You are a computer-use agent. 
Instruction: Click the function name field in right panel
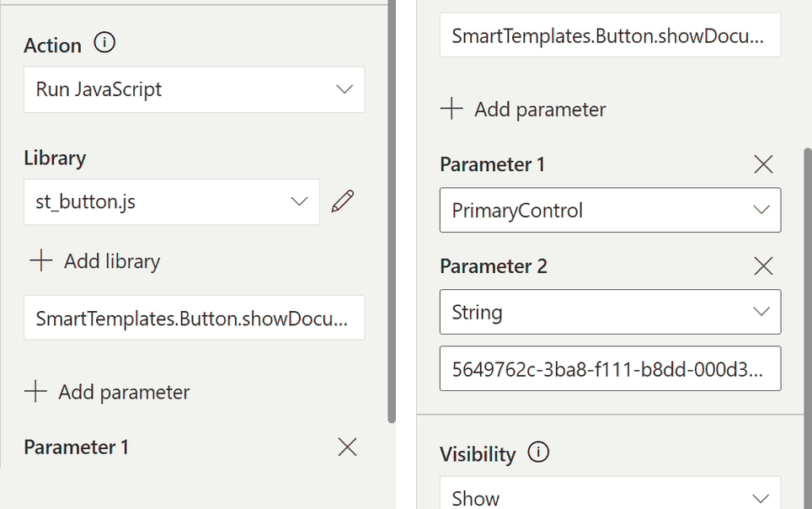[610, 35]
